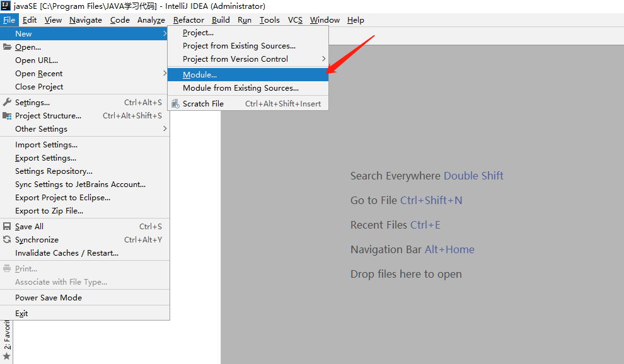This screenshot has height=364, width=624.
Task: Click Associate with File Type... entry
Action: click(x=84, y=282)
